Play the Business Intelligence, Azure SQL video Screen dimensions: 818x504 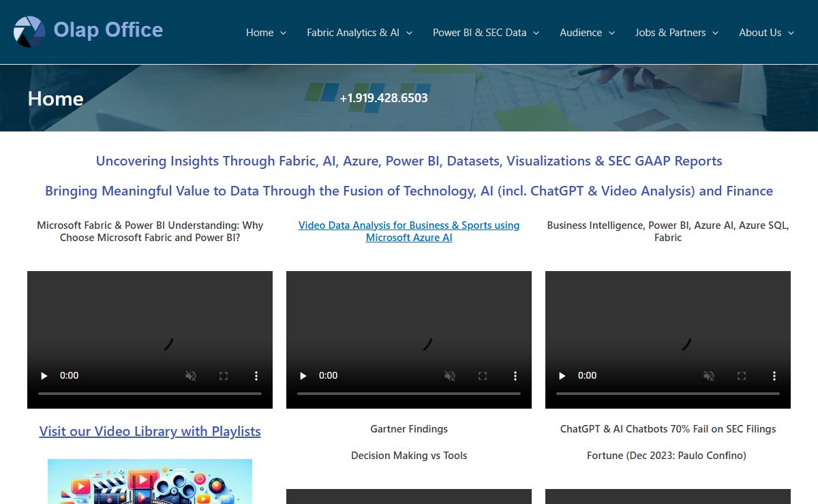(x=562, y=375)
